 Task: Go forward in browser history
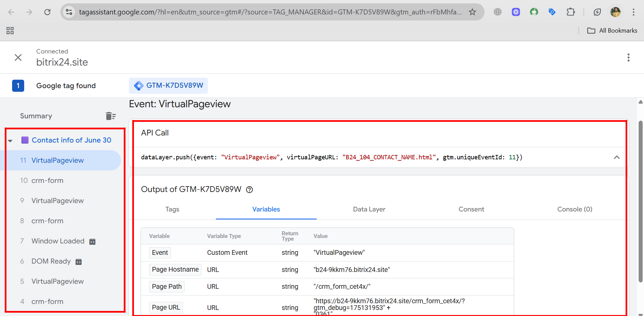pos(29,12)
